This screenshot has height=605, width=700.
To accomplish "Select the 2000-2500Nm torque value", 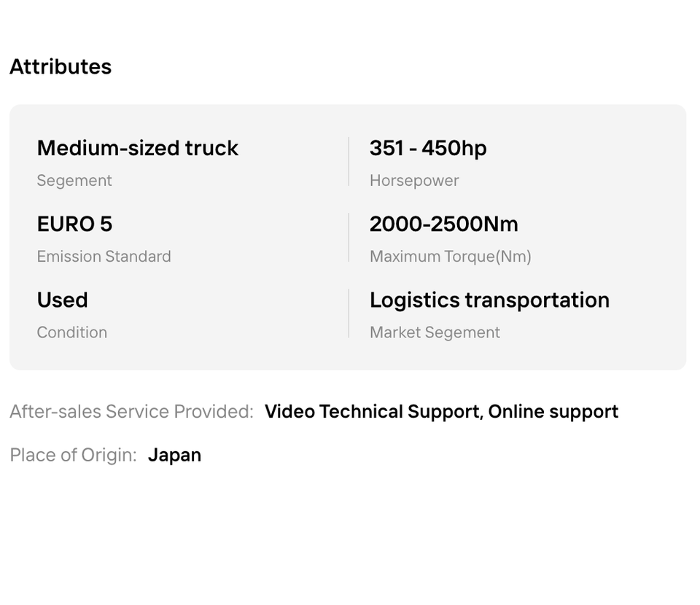I will click(444, 224).
